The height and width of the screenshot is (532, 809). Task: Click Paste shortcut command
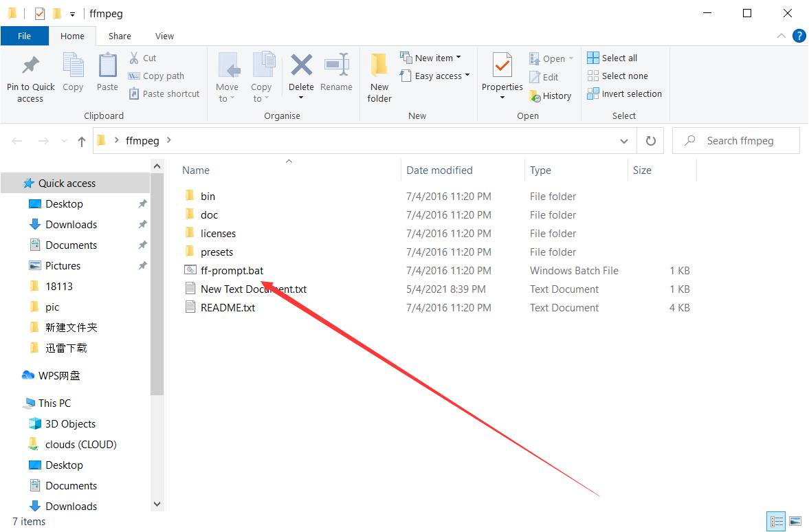(x=164, y=93)
